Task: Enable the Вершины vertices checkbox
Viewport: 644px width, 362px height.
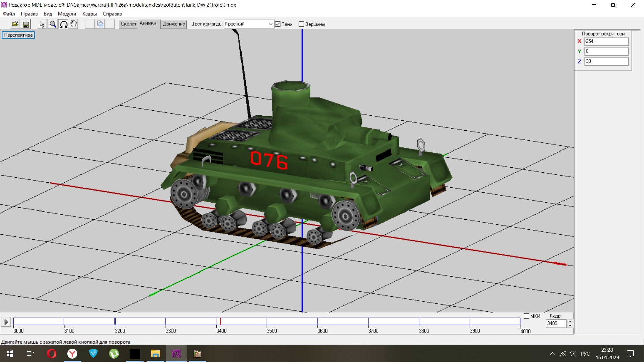Action: coord(301,24)
